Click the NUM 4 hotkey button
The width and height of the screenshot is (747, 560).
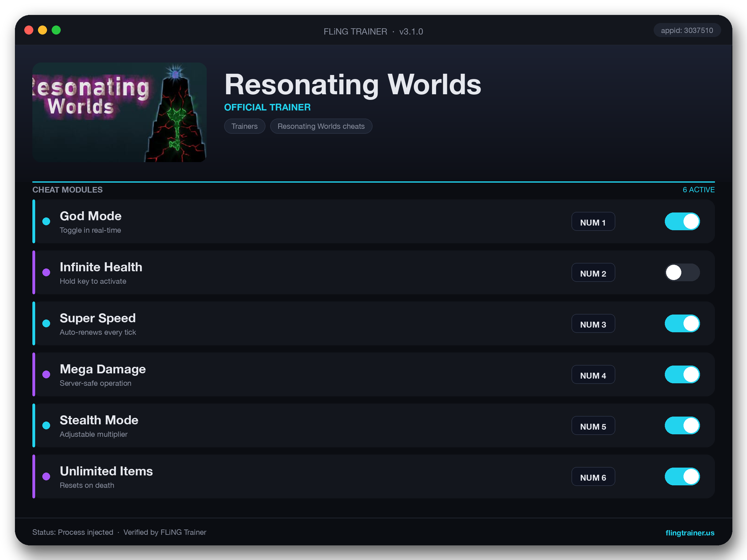[593, 374]
